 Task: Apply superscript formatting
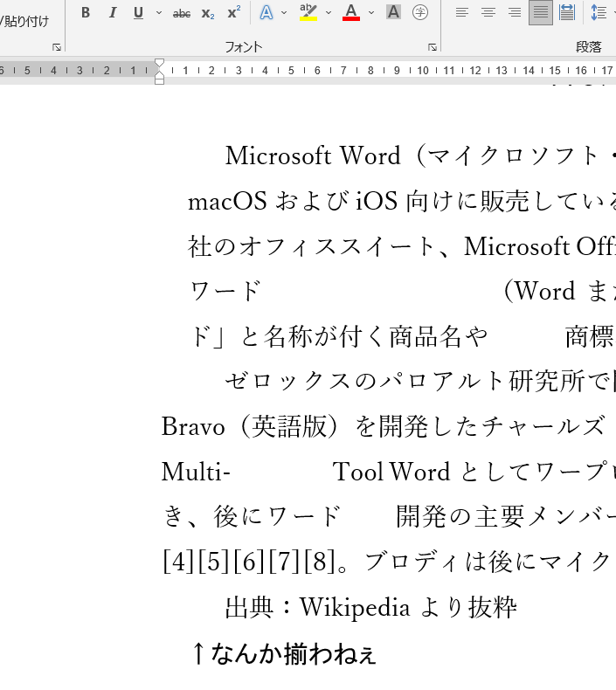(x=234, y=13)
